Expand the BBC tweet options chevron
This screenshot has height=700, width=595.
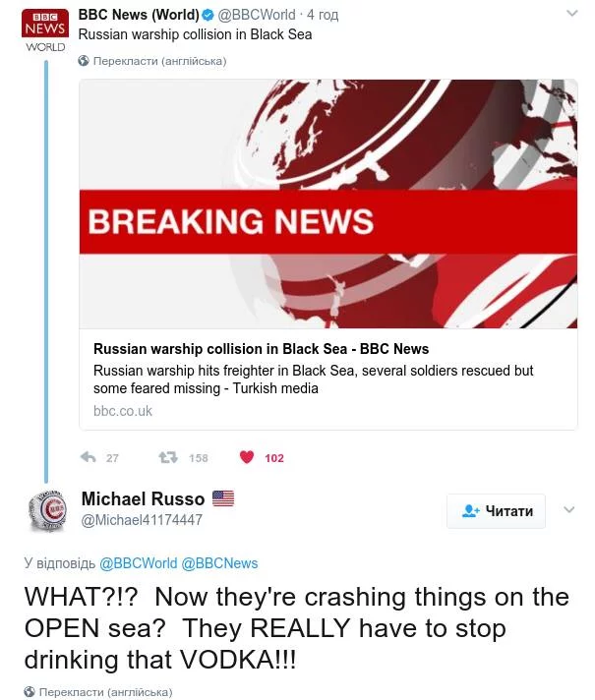(x=572, y=14)
